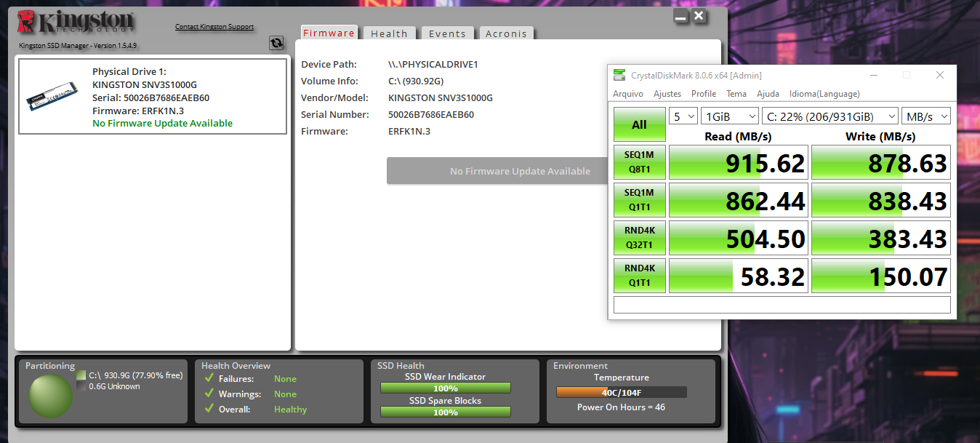Image resolution: width=980 pixels, height=443 pixels.
Task: Expand the test count dropdown showing 5
Action: pyautogui.click(x=683, y=116)
